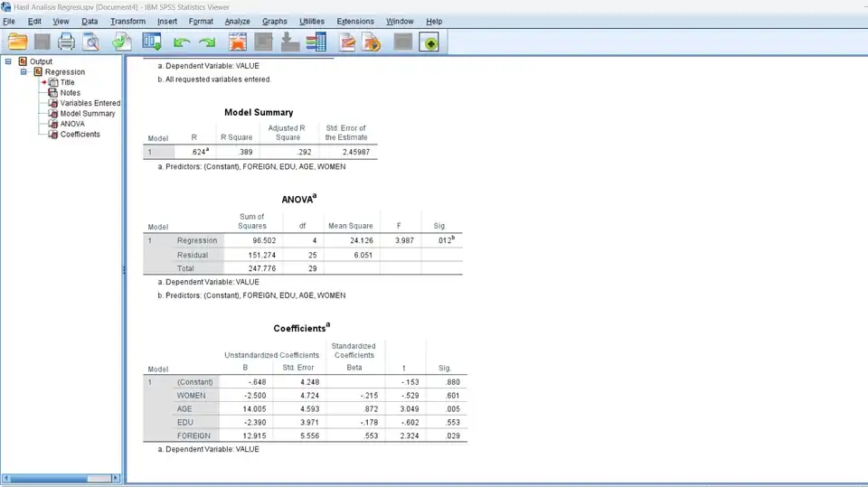Open the Data menu
868x487 pixels.
(90, 21)
